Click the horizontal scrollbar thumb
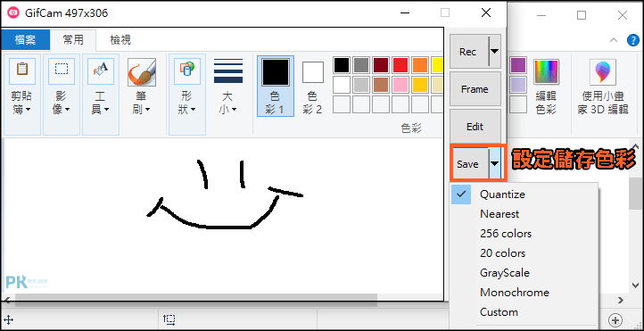The height and width of the screenshot is (331, 644). pos(196,300)
